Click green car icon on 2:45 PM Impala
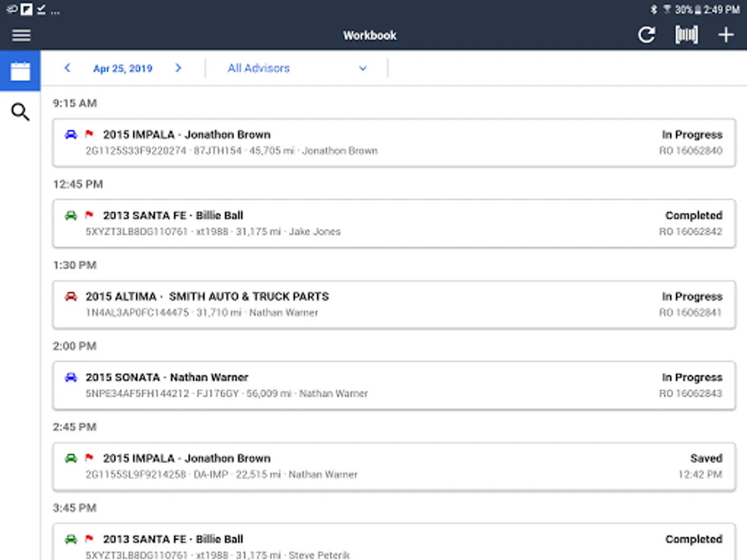This screenshot has width=747, height=560. click(x=71, y=458)
